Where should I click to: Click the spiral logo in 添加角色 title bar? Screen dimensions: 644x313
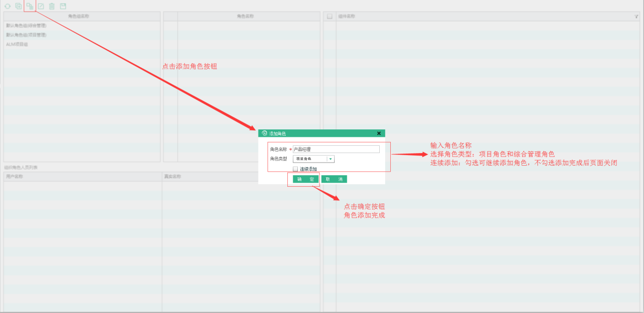(264, 134)
